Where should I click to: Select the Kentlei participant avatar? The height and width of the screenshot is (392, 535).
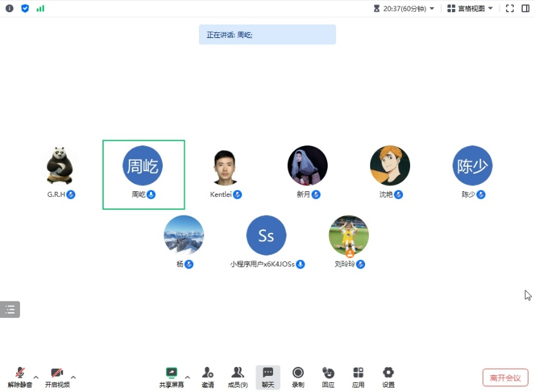[x=225, y=167]
